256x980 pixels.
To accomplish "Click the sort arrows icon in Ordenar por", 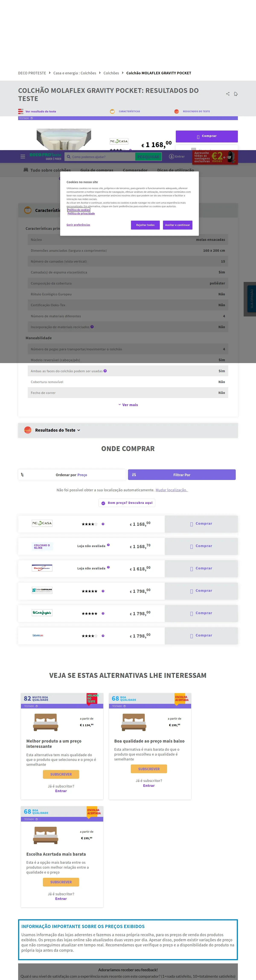I will [22, 474].
